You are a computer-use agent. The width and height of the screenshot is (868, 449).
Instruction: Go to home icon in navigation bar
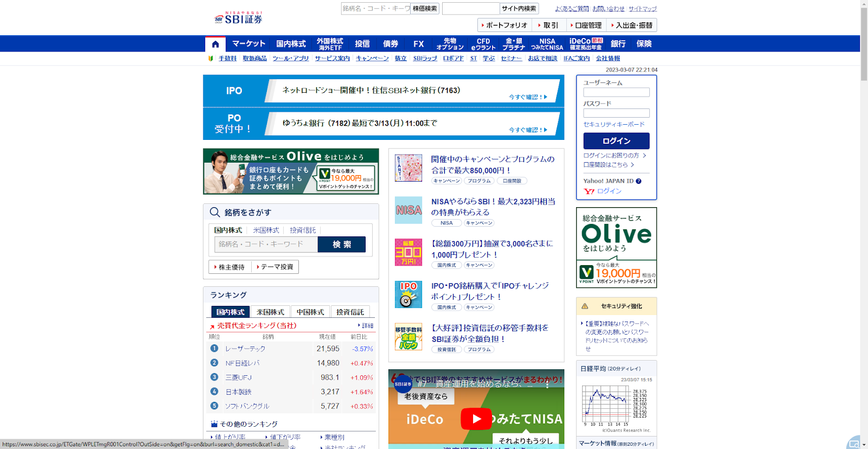point(215,44)
